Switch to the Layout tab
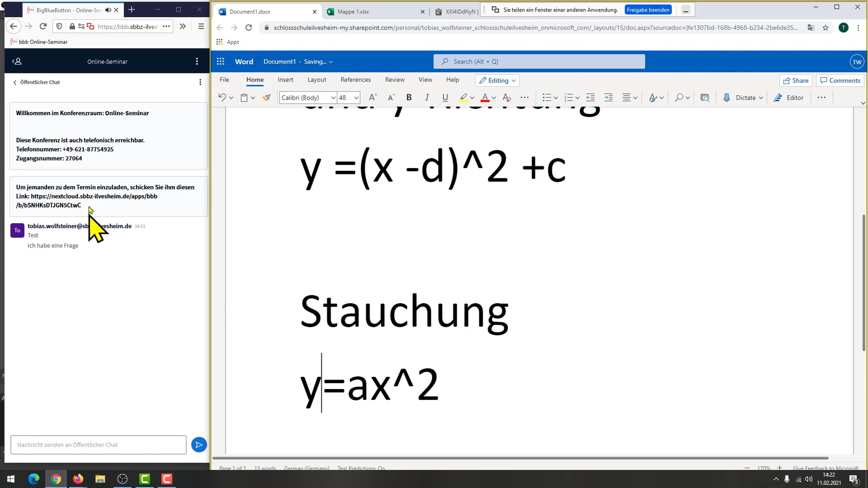 tap(317, 80)
